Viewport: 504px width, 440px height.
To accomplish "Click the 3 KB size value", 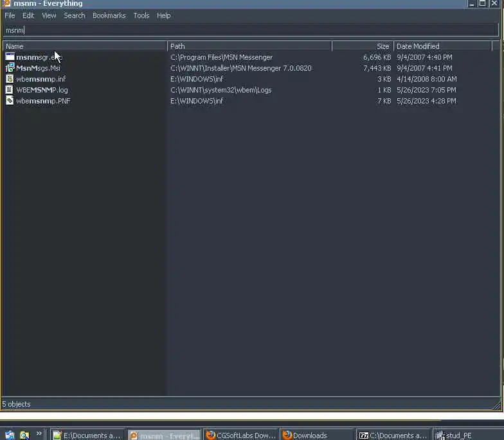I will point(384,79).
